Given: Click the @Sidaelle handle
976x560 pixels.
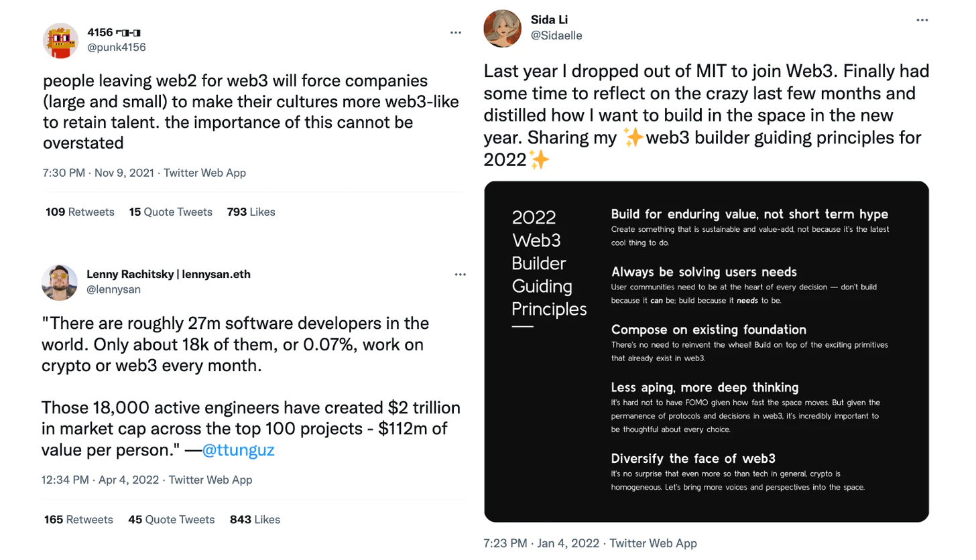Looking at the screenshot, I should 556,36.
